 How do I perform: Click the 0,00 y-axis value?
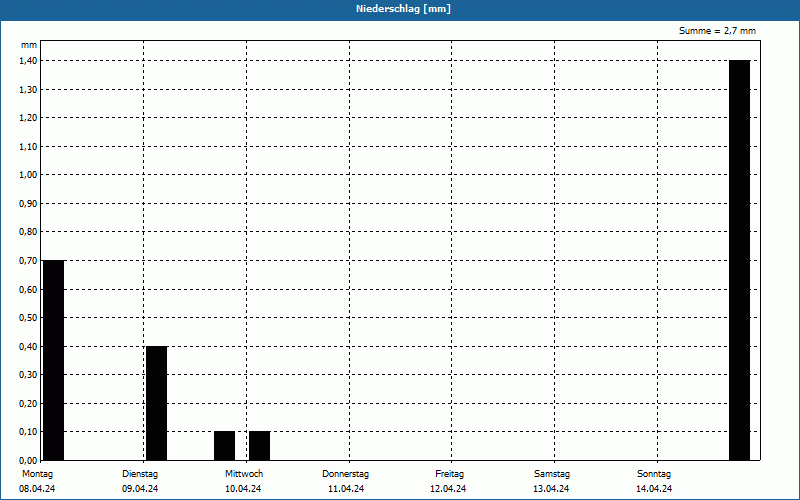[29, 461]
